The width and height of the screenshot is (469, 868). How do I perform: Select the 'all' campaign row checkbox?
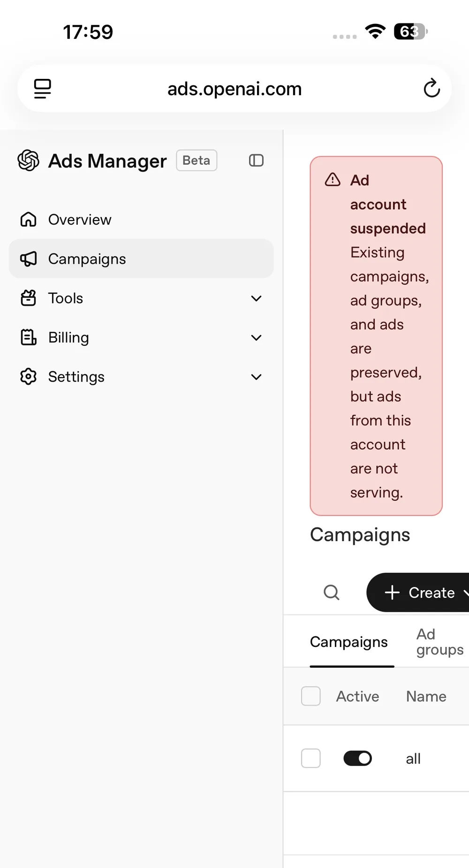click(x=310, y=758)
